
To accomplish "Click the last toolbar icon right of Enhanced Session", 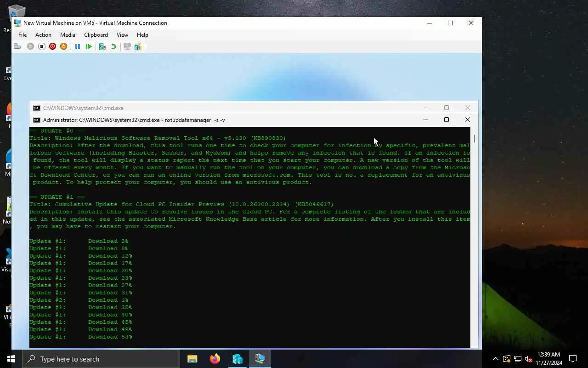I will click(x=138, y=46).
